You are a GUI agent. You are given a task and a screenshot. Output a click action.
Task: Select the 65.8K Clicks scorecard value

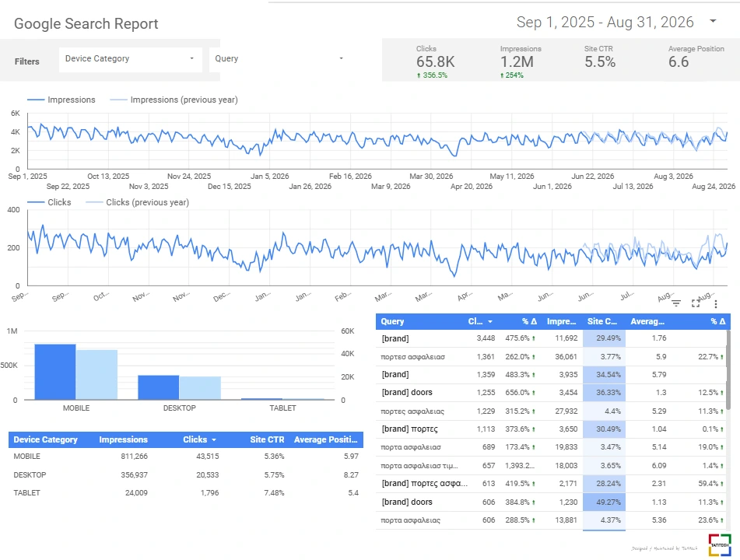436,61
